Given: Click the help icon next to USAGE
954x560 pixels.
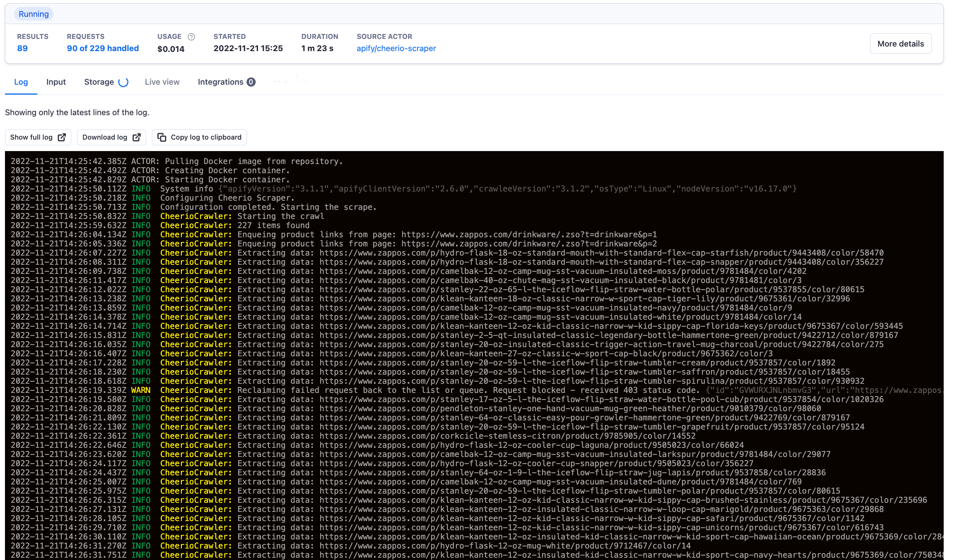Looking at the screenshot, I should pyautogui.click(x=191, y=37).
